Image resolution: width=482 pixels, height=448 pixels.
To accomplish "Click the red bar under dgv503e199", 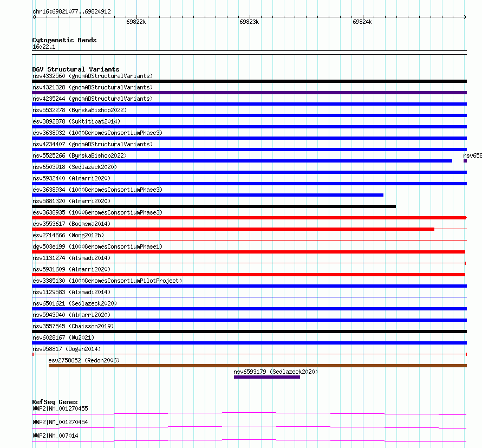I will [249, 252].
